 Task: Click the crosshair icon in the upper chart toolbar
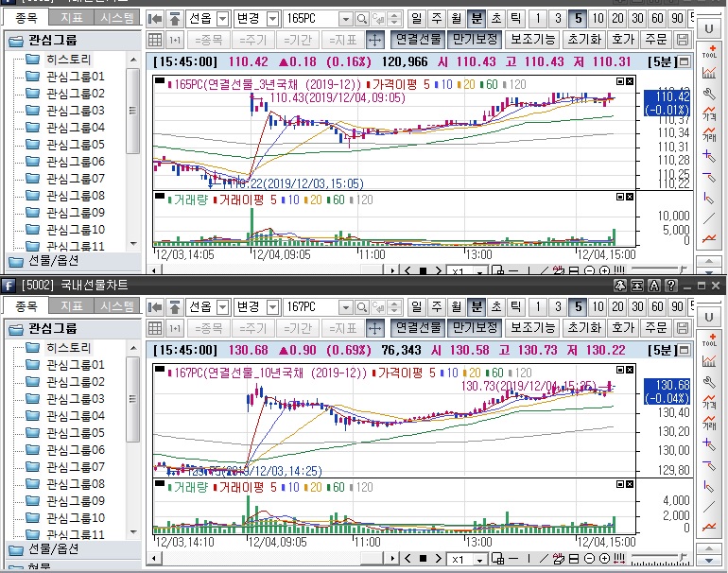[x=374, y=40]
